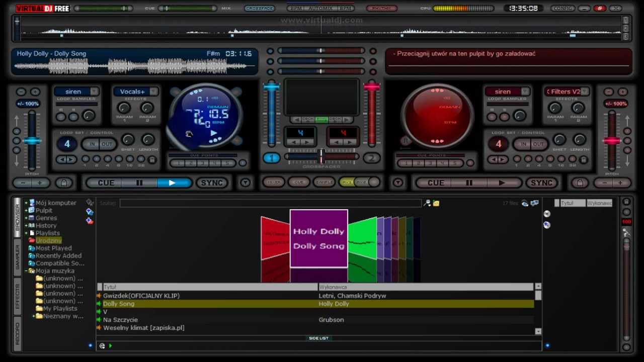Click the right deck loop size 4 display
This screenshot has height=362, width=644.
click(499, 144)
